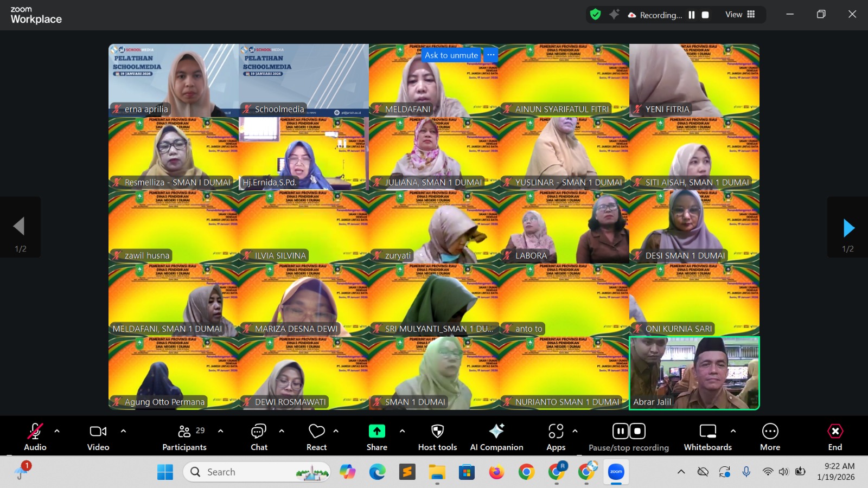Image resolution: width=868 pixels, height=488 pixels.
Task: Click the green Share screen icon
Action: coord(376,432)
